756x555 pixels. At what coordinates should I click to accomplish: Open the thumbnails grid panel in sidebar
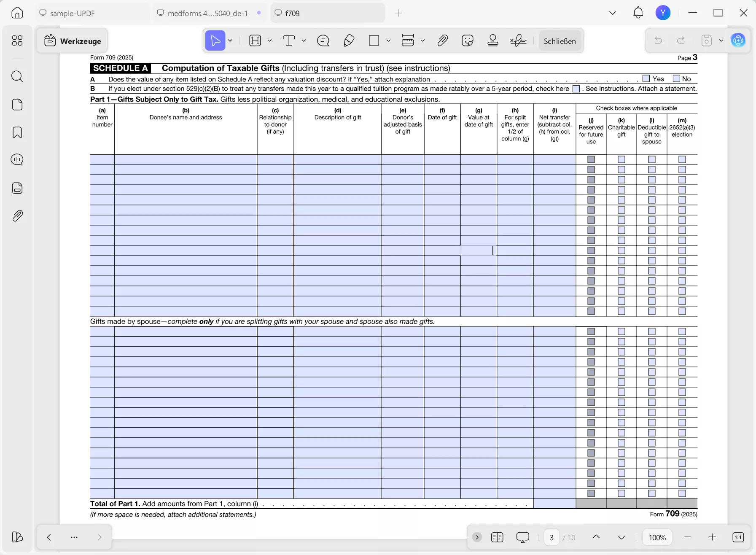pyautogui.click(x=17, y=40)
